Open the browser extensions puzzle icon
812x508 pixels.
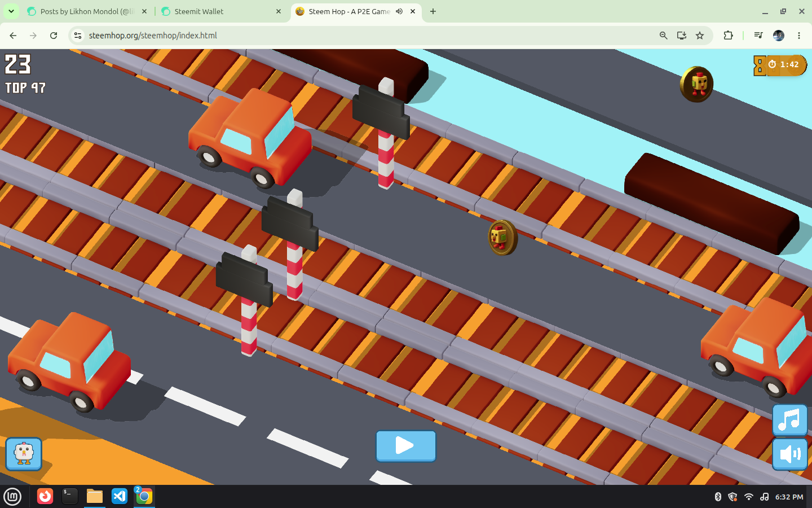[x=728, y=36]
